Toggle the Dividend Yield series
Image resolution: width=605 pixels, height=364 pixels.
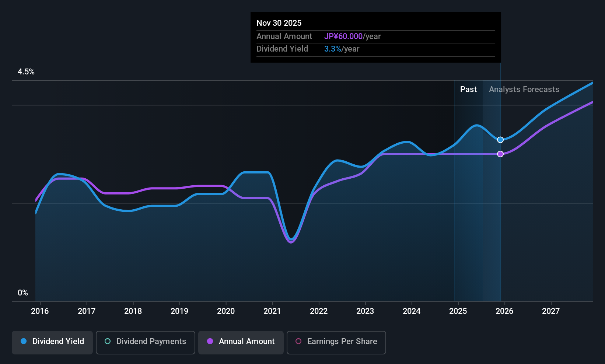(52, 343)
